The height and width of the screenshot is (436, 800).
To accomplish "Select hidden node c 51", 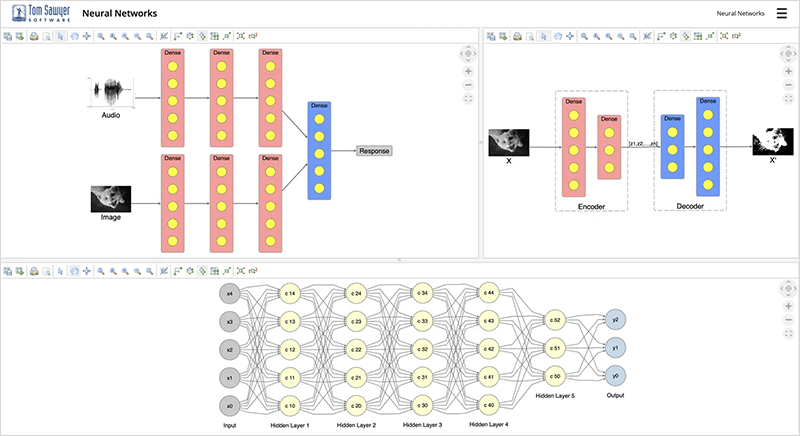I will 555,348.
